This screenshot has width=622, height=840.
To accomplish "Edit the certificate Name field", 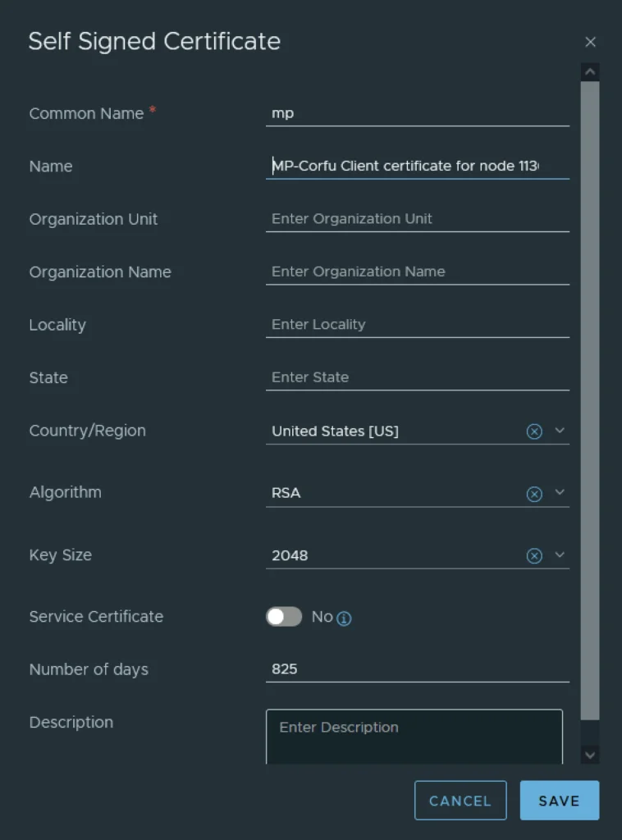I will pyautogui.click(x=418, y=166).
